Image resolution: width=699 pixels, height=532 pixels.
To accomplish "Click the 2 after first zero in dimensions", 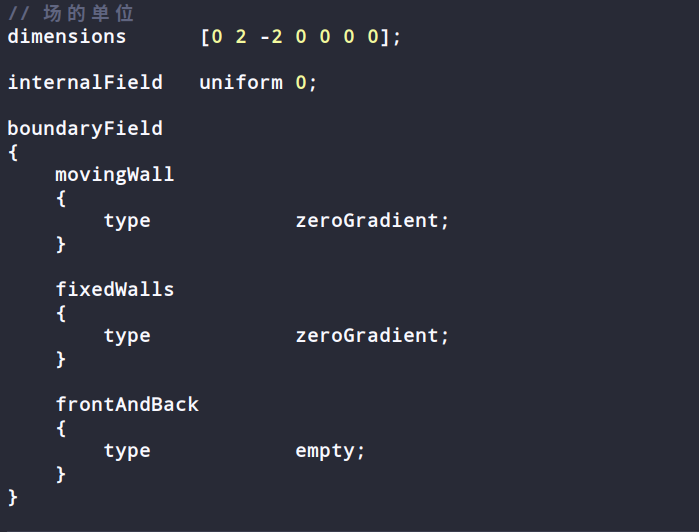I will pyautogui.click(x=241, y=37).
